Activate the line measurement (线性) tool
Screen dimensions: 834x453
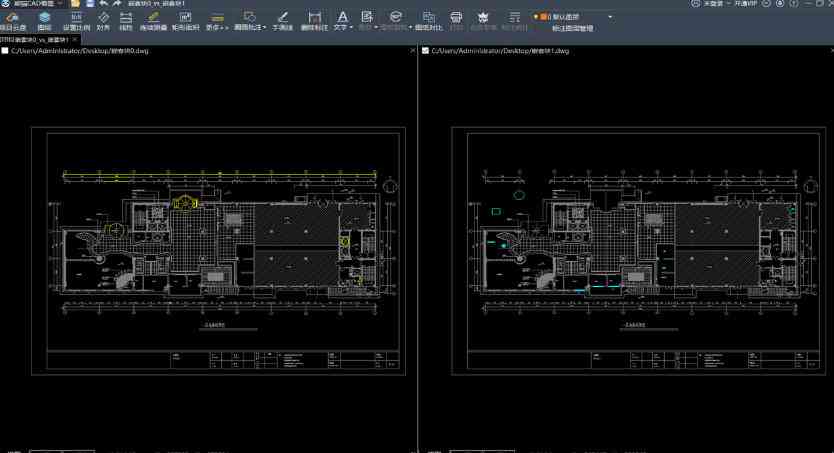point(126,21)
